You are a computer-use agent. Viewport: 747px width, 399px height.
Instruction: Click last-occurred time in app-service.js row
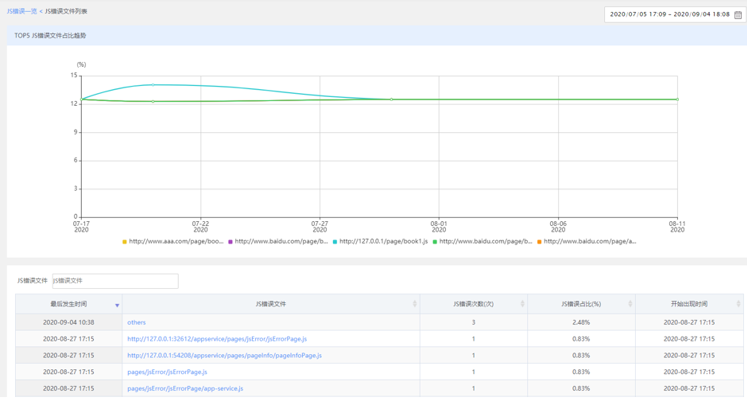(x=69, y=389)
